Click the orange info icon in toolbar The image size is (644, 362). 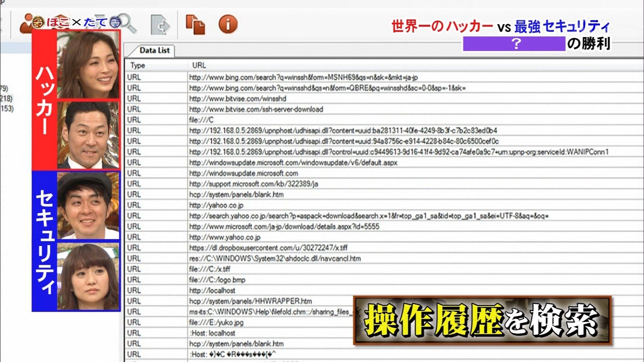tap(228, 24)
